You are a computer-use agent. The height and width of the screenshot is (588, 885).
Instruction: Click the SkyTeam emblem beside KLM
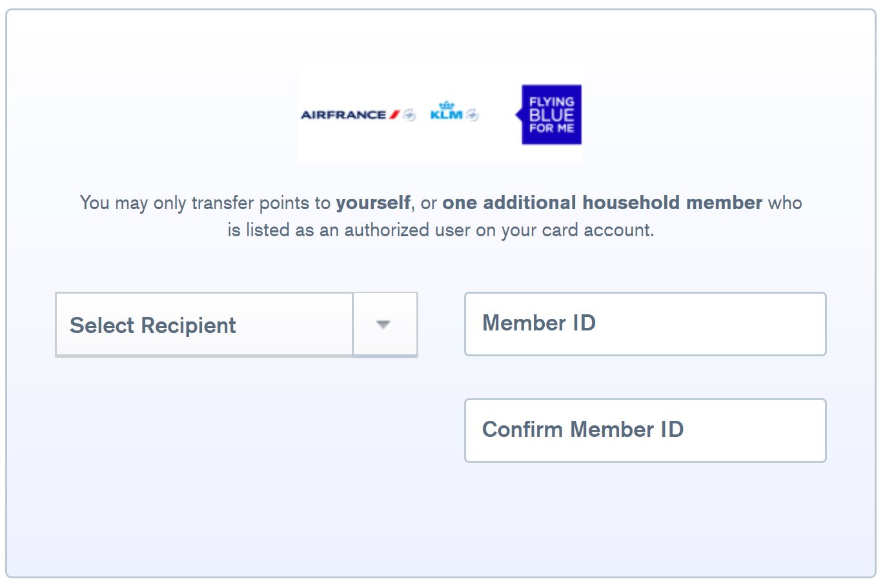click(473, 116)
